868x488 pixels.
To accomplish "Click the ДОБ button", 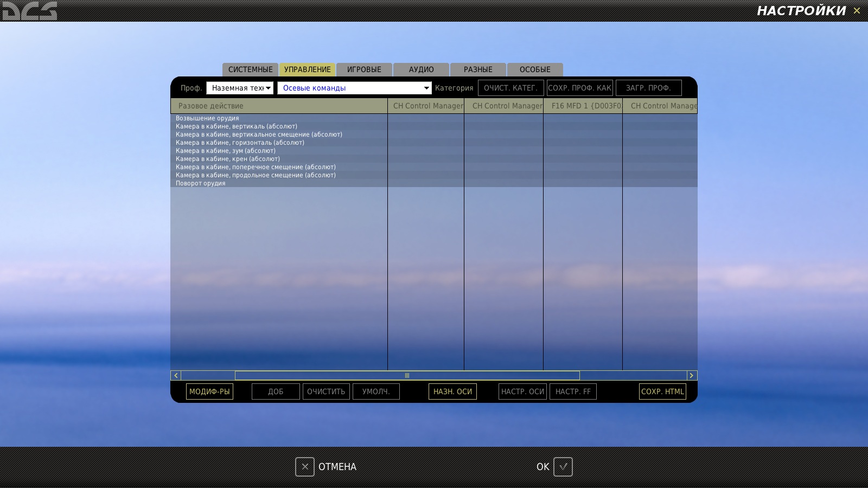I will [276, 391].
